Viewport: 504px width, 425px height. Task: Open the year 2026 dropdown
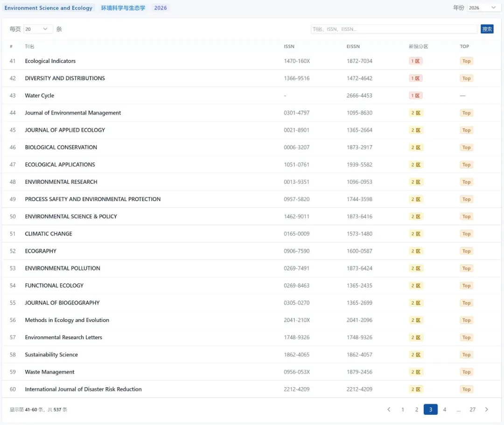483,8
